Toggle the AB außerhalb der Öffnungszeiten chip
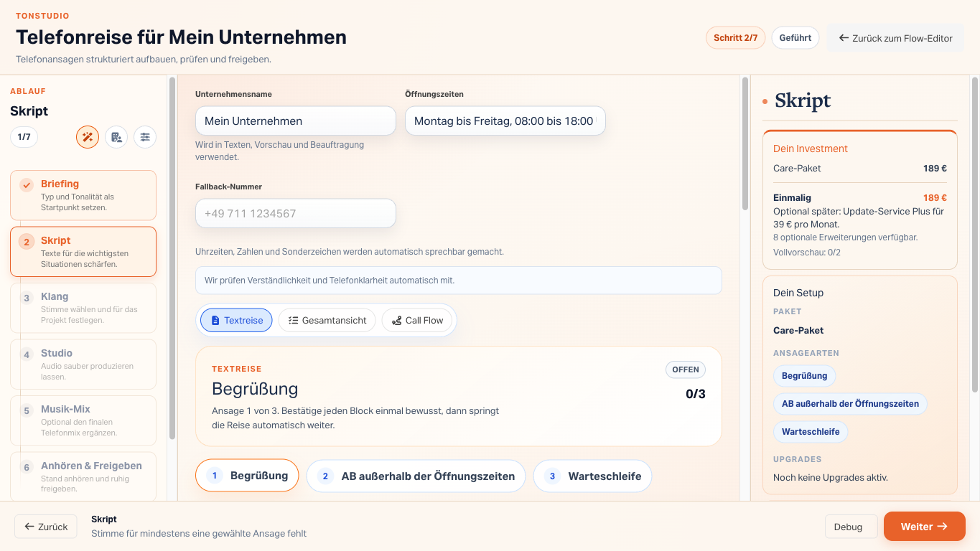Image resolution: width=980 pixels, height=551 pixels. click(850, 403)
